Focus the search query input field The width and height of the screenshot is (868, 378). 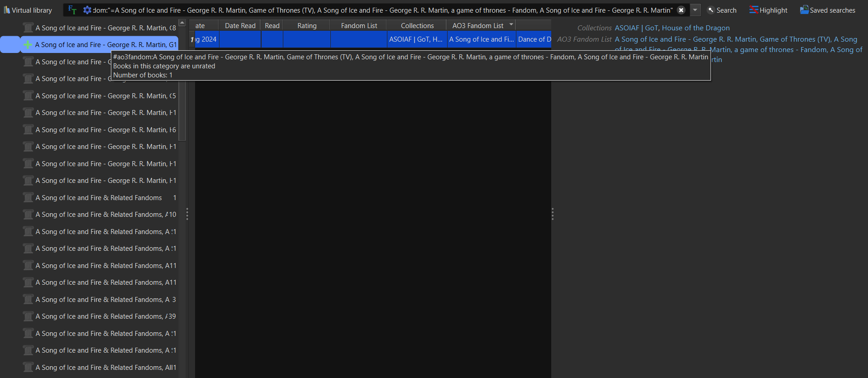(x=383, y=10)
